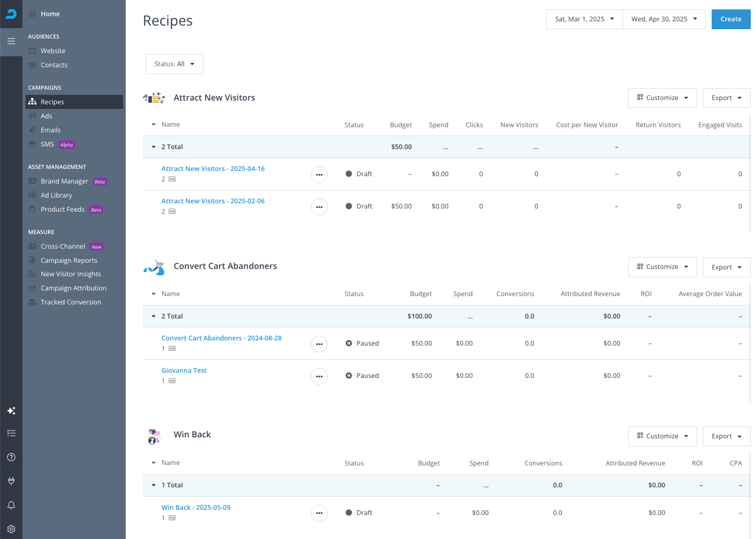This screenshot has width=756, height=539.
Task: Open the Giovanna Test recipe link
Action: click(184, 371)
